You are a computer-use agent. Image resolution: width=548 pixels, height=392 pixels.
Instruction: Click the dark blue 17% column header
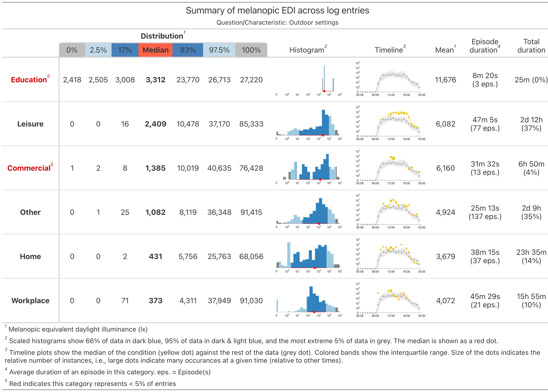[125, 50]
